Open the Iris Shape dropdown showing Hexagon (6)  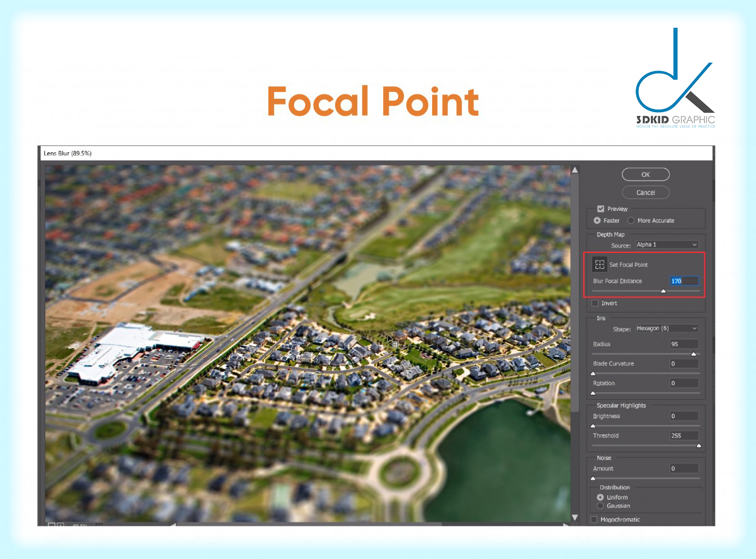(667, 328)
